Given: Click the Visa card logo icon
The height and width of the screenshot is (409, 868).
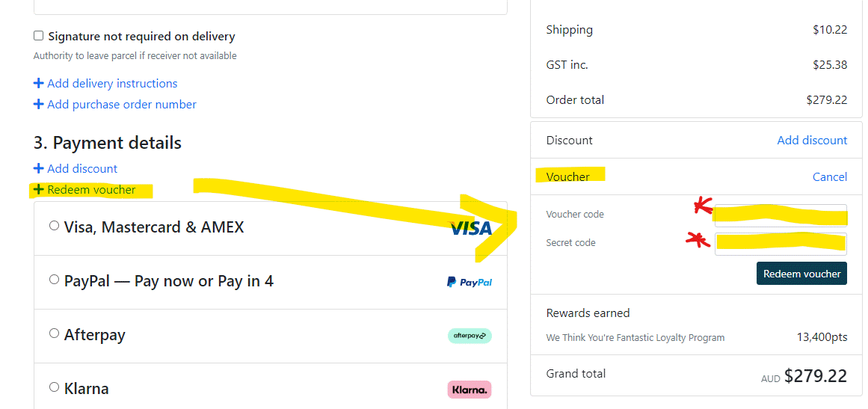Looking at the screenshot, I should point(470,228).
